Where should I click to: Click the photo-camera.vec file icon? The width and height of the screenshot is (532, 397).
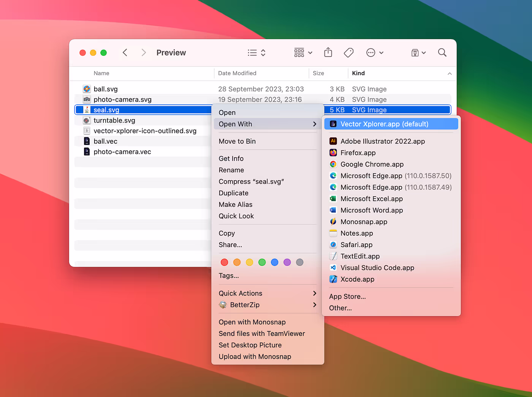(x=87, y=152)
